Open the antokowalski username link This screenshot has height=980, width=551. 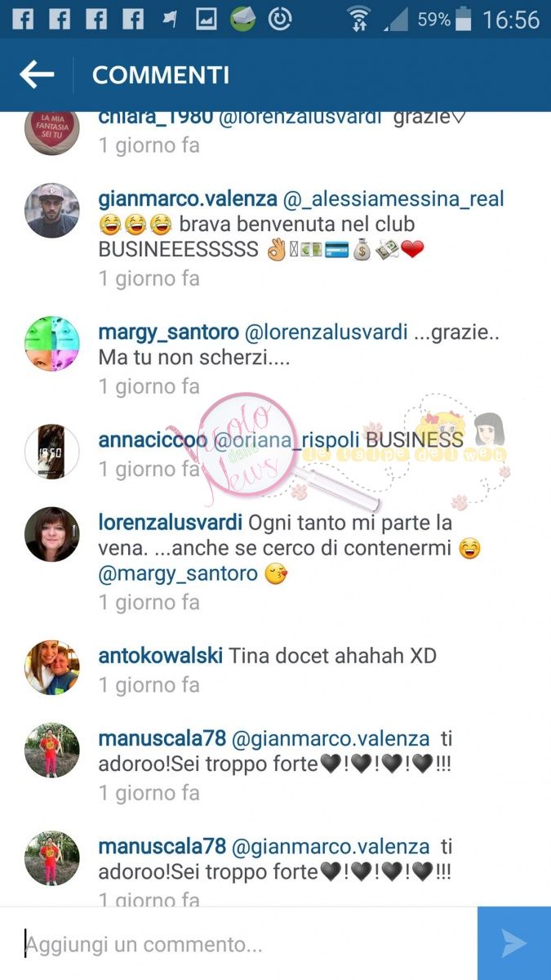pyautogui.click(x=160, y=656)
